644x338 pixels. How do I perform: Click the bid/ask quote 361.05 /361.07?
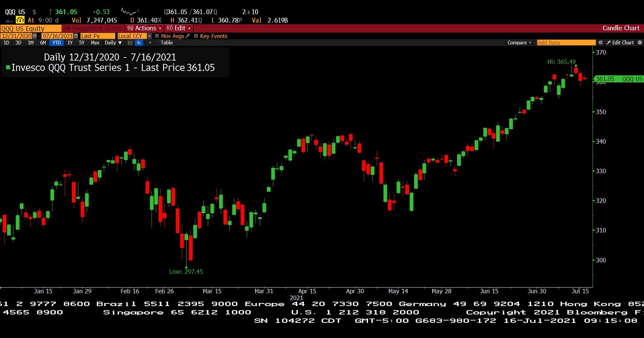[191, 12]
